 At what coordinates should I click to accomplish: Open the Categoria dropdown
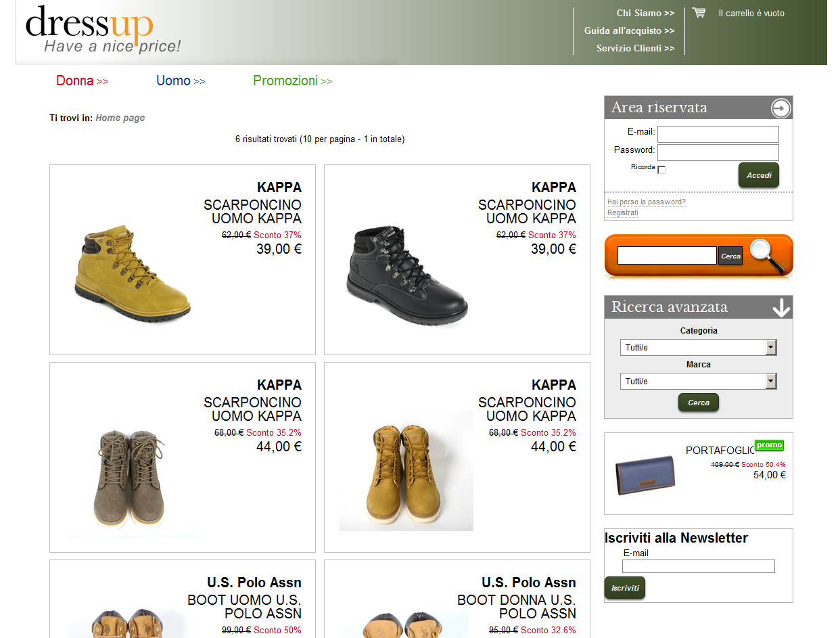coord(698,348)
